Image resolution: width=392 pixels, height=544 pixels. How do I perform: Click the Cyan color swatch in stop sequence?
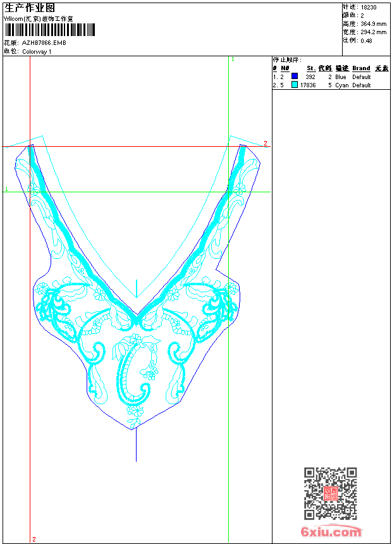(x=295, y=85)
